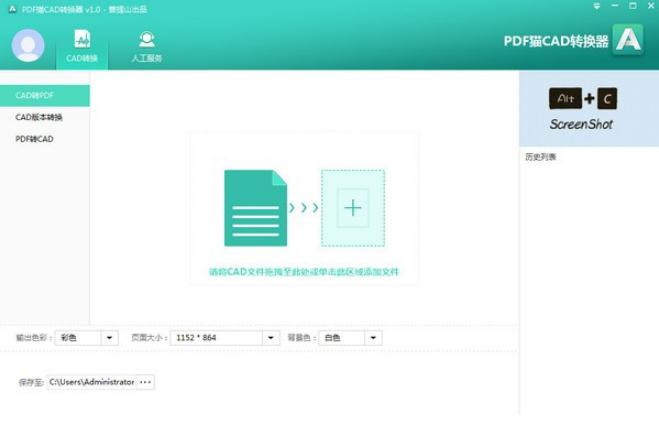Open the CAD转换 tab
Screen dimensions: 659x433
click(x=82, y=47)
